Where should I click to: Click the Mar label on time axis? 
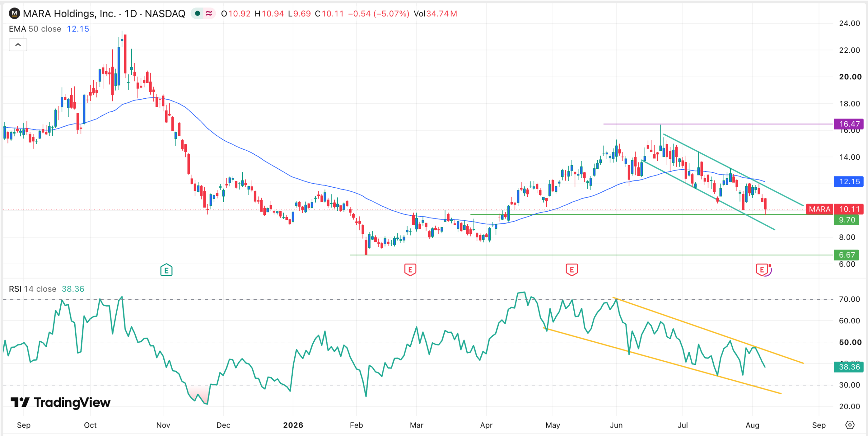coord(416,425)
